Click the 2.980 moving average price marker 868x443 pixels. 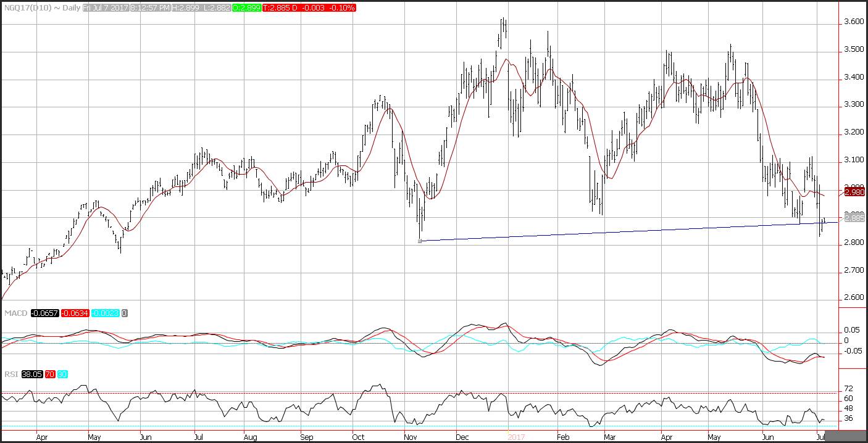(x=854, y=192)
